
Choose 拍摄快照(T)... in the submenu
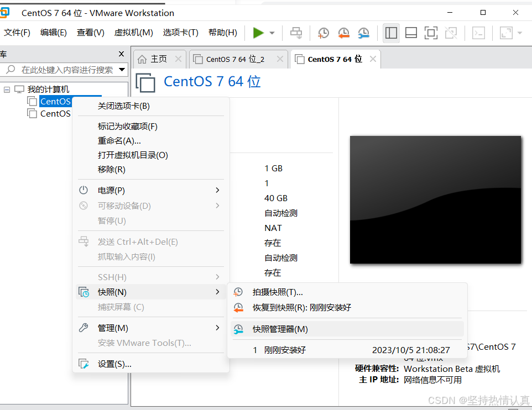347,292
